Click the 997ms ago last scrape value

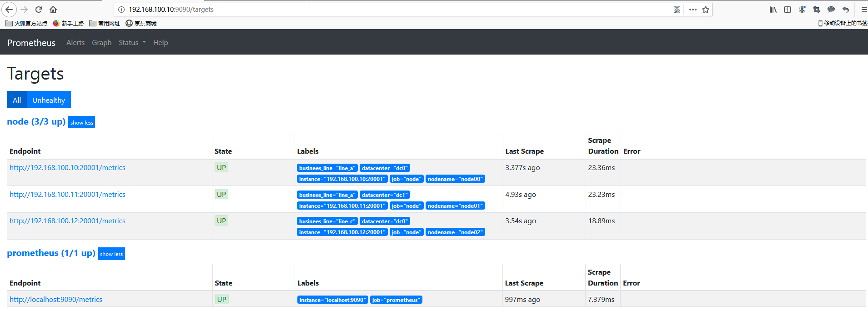point(522,300)
